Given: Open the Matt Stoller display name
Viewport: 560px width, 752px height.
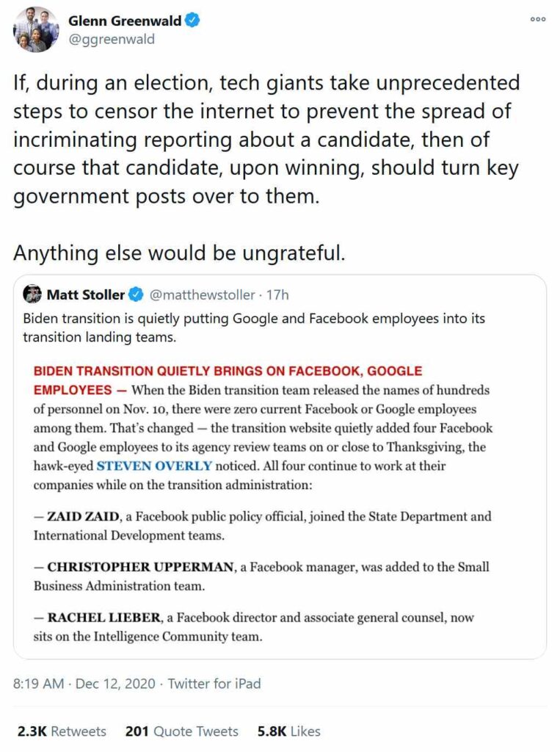Looking at the screenshot, I should point(85,295).
